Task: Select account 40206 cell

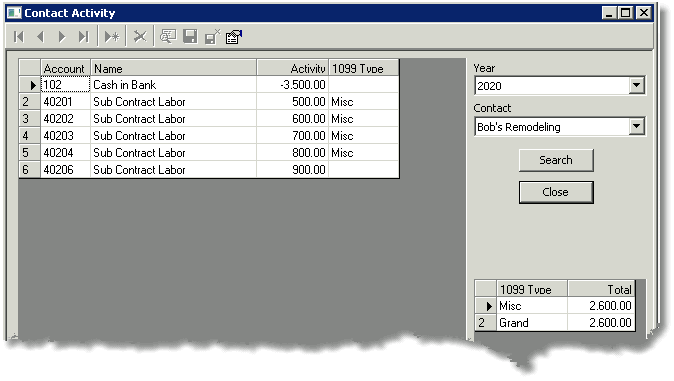Action: tap(65, 170)
